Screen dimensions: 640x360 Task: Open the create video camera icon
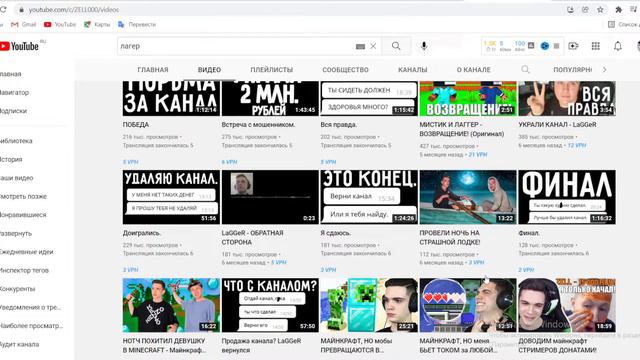point(573,46)
